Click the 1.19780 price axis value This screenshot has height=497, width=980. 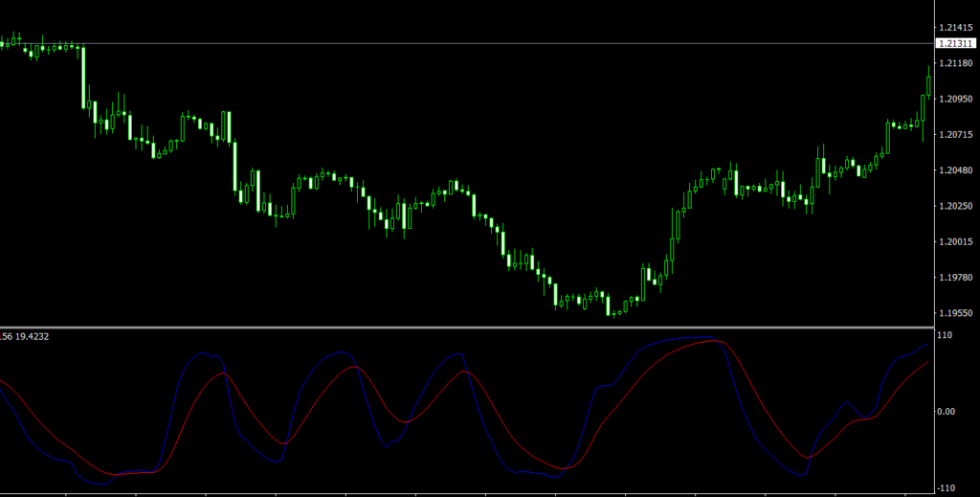956,277
